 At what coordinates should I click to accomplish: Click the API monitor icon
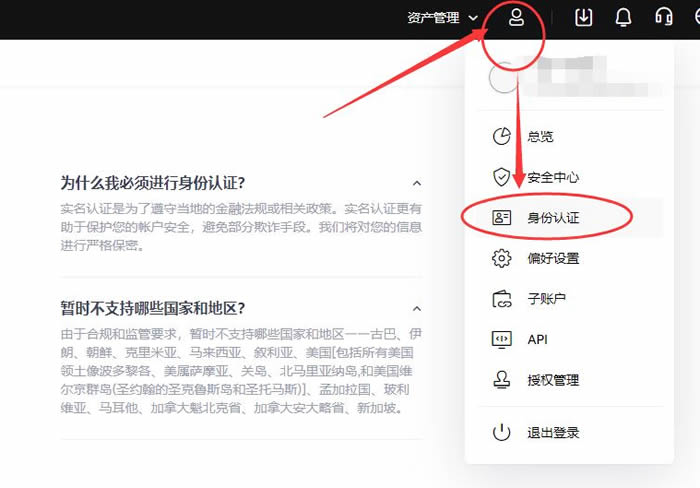pos(502,340)
